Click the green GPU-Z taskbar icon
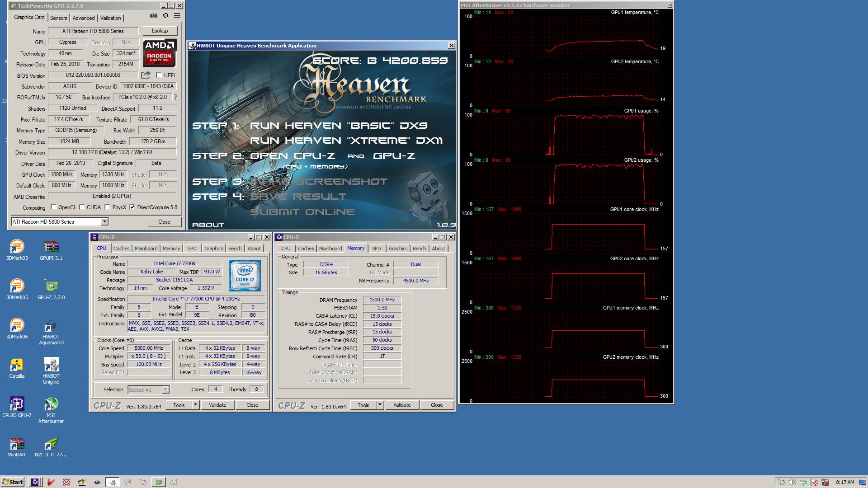Screen dimensions: 868x488 [x=159, y=482]
